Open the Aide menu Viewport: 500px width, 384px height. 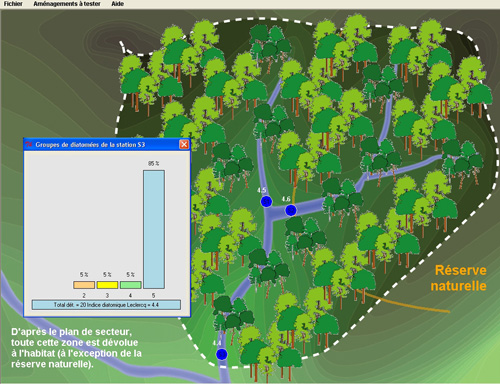[118, 4]
